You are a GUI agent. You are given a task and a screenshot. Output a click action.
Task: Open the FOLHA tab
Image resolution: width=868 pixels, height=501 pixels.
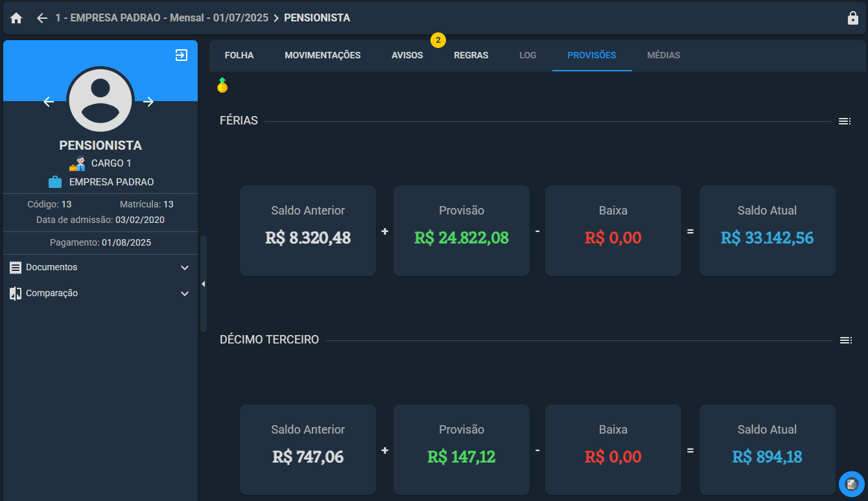point(239,56)
